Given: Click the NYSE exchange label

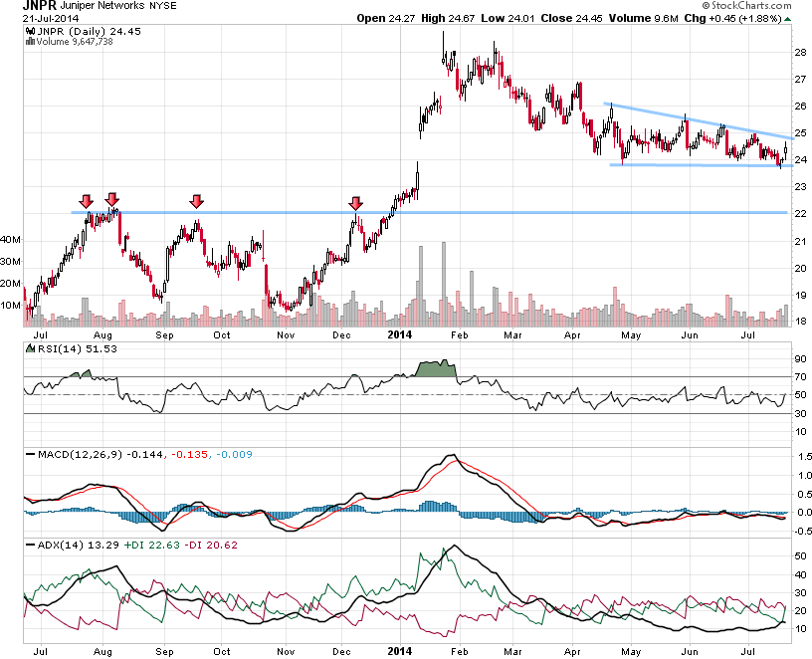Looking at the screenshot, I should coord(163,6).
